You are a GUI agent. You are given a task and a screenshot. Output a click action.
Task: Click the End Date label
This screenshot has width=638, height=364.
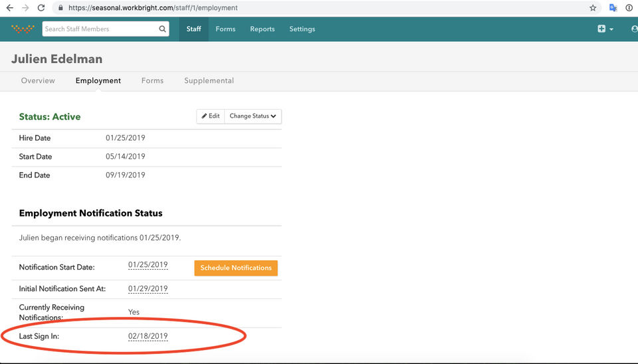pos(35,175)
